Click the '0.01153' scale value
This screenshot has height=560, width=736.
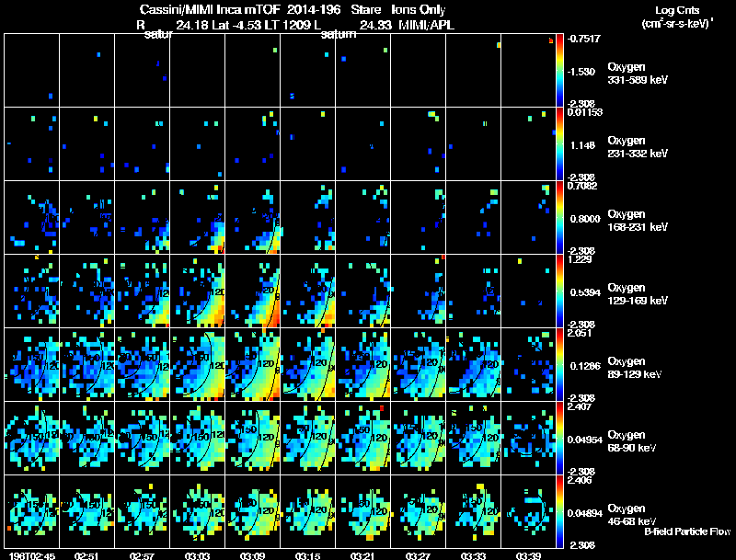(585, 112)
